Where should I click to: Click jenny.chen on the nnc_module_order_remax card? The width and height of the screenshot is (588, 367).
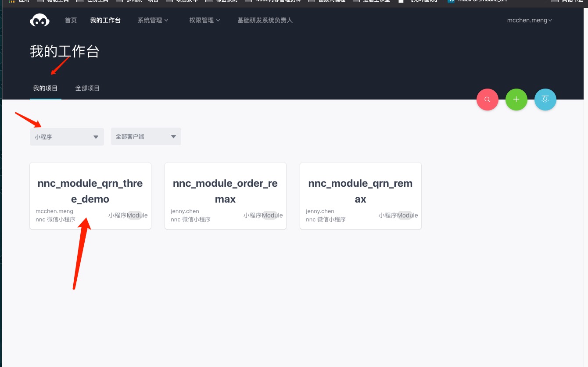click(x=185, y=211)
